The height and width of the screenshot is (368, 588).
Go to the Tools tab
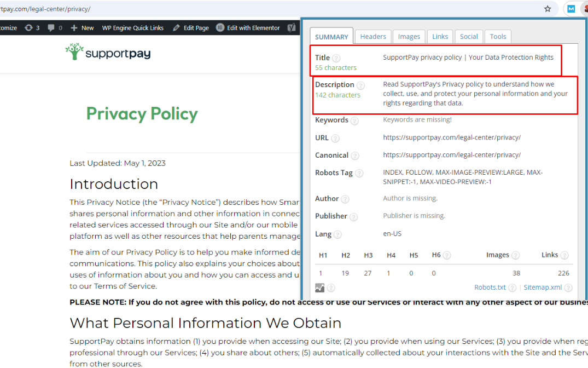click(x=498, y=37)
